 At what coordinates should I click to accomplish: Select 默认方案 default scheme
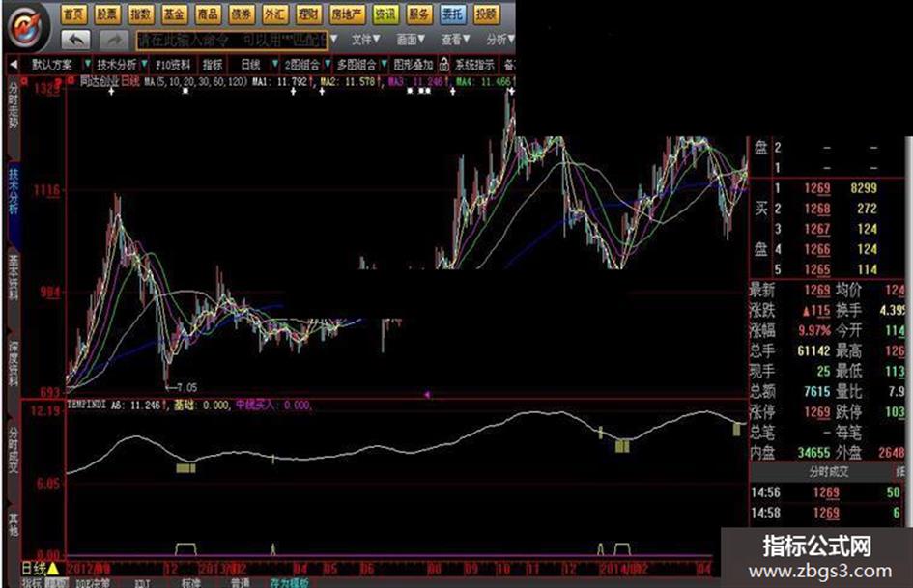tap(52, 65)
